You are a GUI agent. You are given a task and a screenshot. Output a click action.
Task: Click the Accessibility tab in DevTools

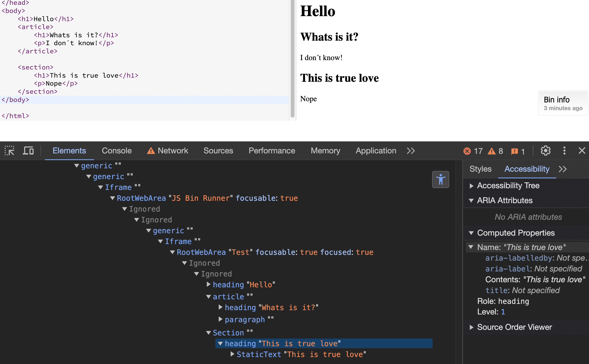tap(527, 169)
